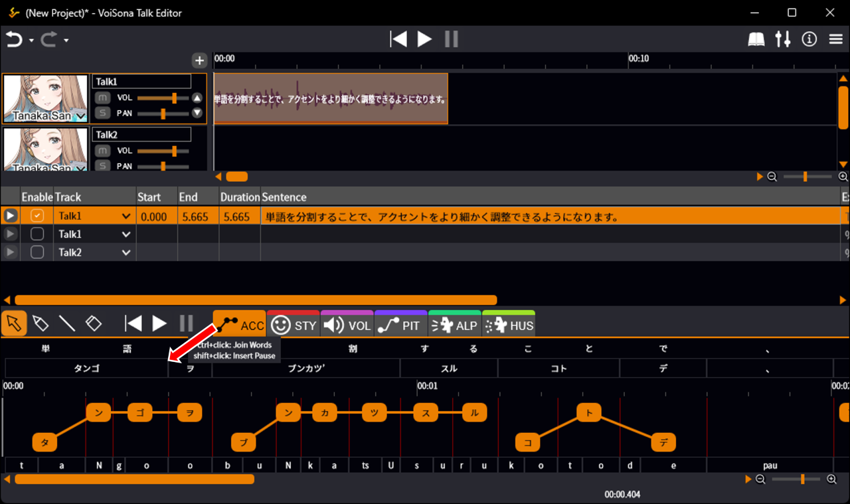Select the pen tool in editor toolbar
Image resolution: width=850 pixels, height=504 pixels.
(x=41, y=323)
